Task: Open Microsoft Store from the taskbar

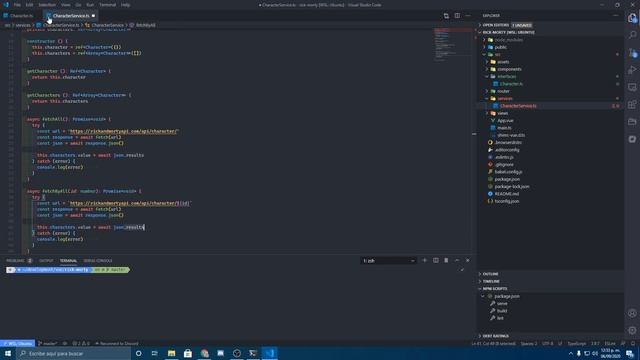Action: (188, 353)
